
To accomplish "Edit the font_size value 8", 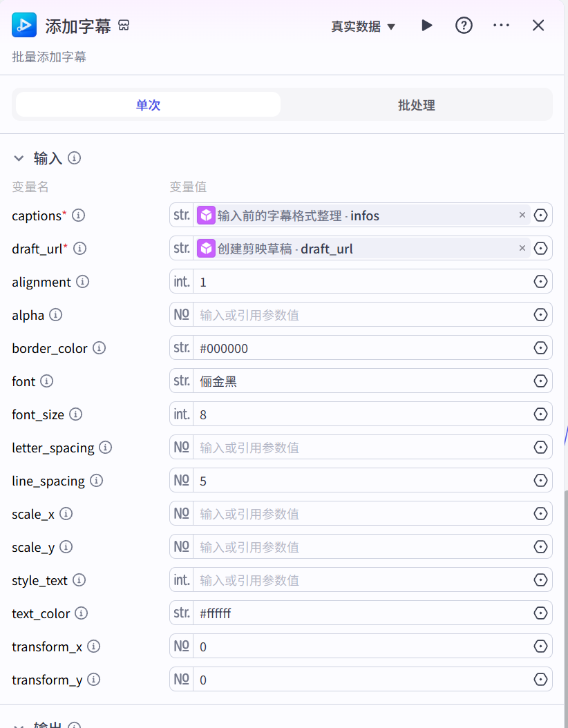I will pyautogui.click(x=362, y=414).
